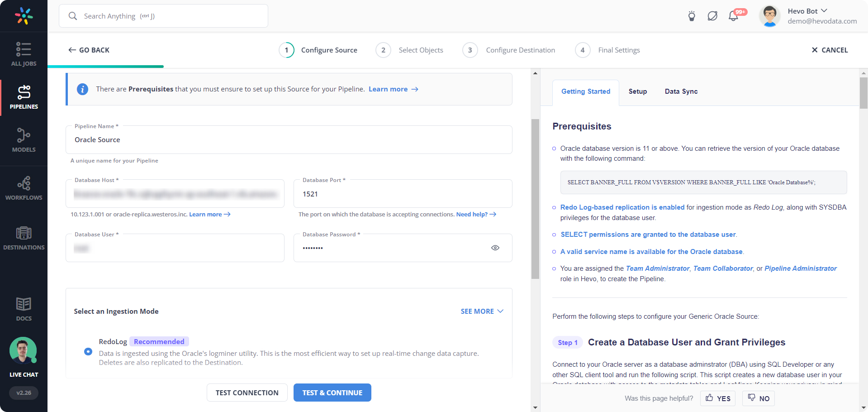The width and height of the screenshot is (868, 412).
Task: Click the v2.26 version badge
Action: [24, 393]
